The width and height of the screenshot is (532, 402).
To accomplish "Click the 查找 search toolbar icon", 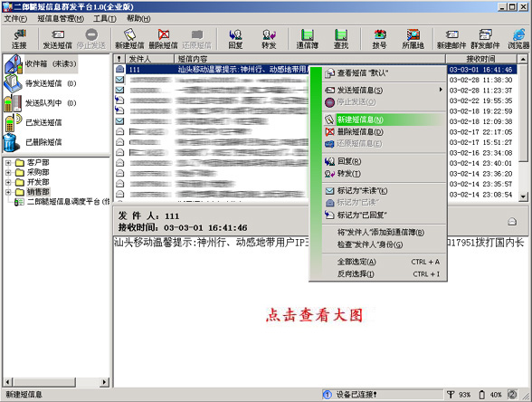I will coord(341,39).
